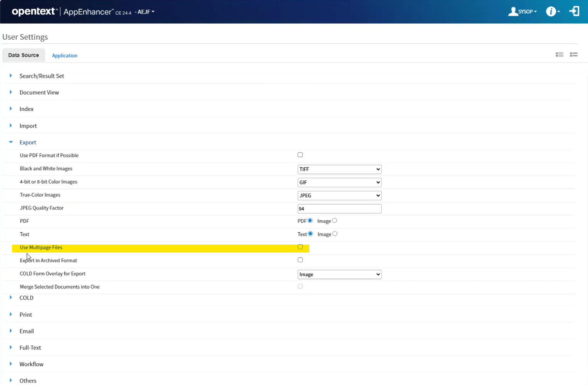Open the SYSOP user account menu

coord(522,11)
